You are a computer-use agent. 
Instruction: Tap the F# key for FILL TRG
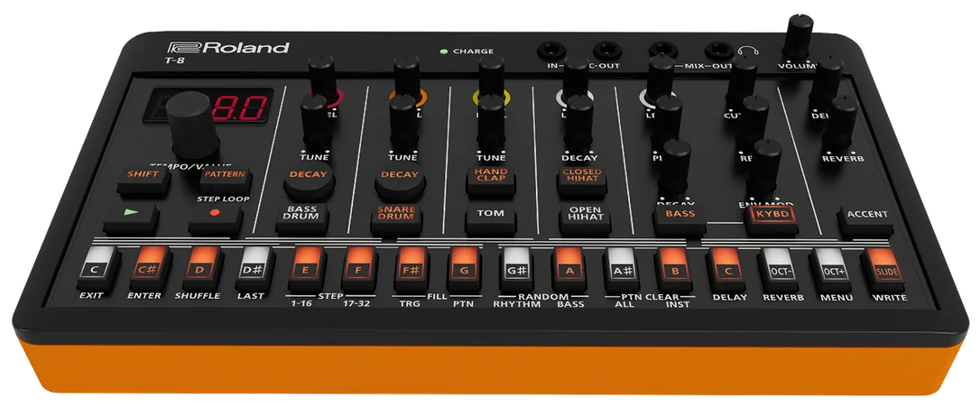point(411,267)
